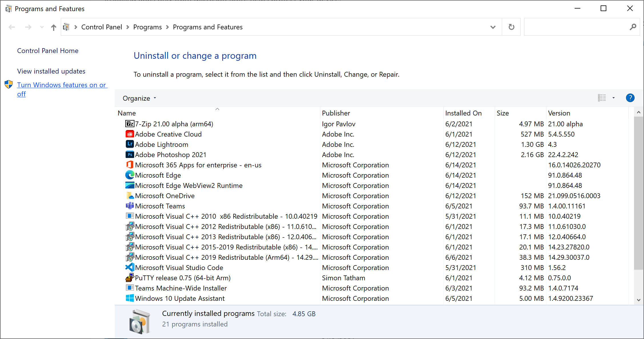Viewport: 644px width, 339px height.
Task: Select the Microsoft Visual Studio Code row
Action: click(371, 267)
